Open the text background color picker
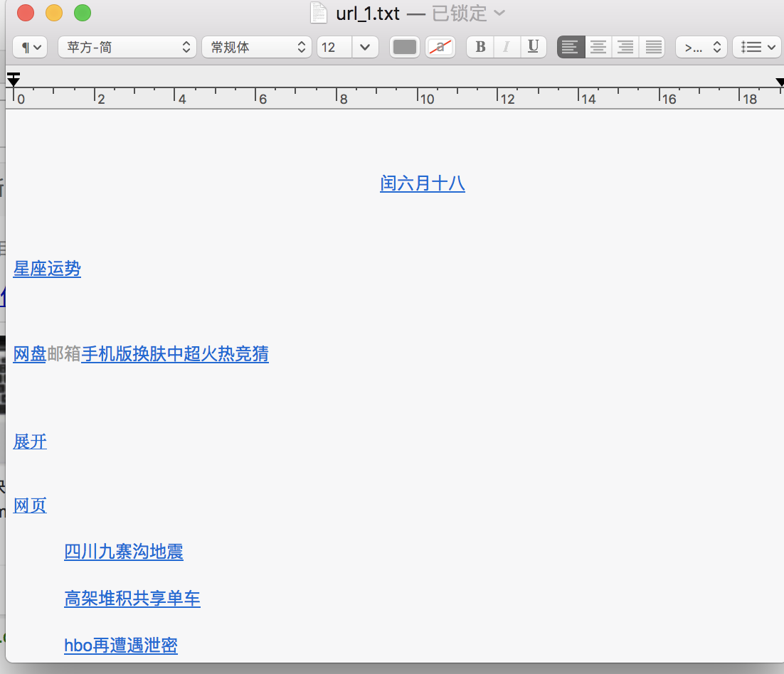Viewport: 784px width, 674px height. tap(441, 47)
